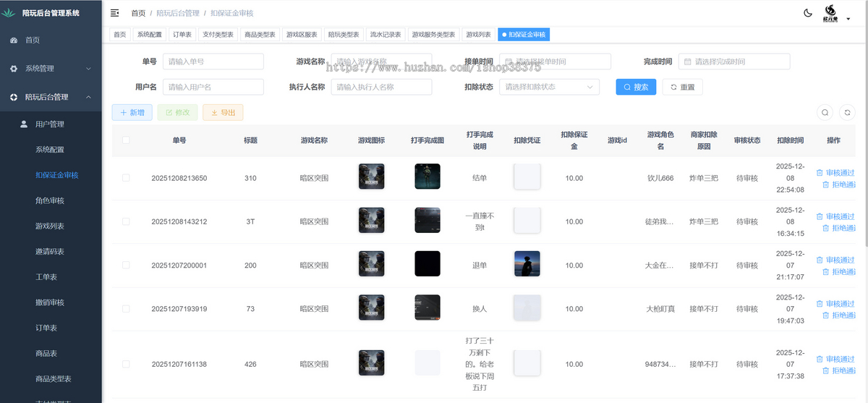868x403 pixels.
Task: Switch to 游戏列表 tab
Action: point(478,35)
